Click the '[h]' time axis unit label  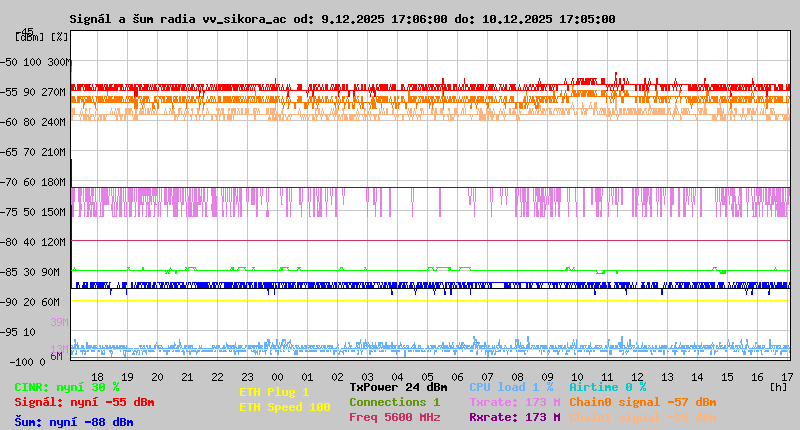tap(778, 387)
